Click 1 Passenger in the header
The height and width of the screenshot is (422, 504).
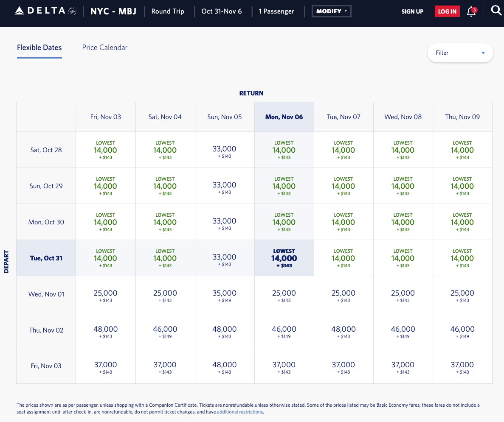276,11
